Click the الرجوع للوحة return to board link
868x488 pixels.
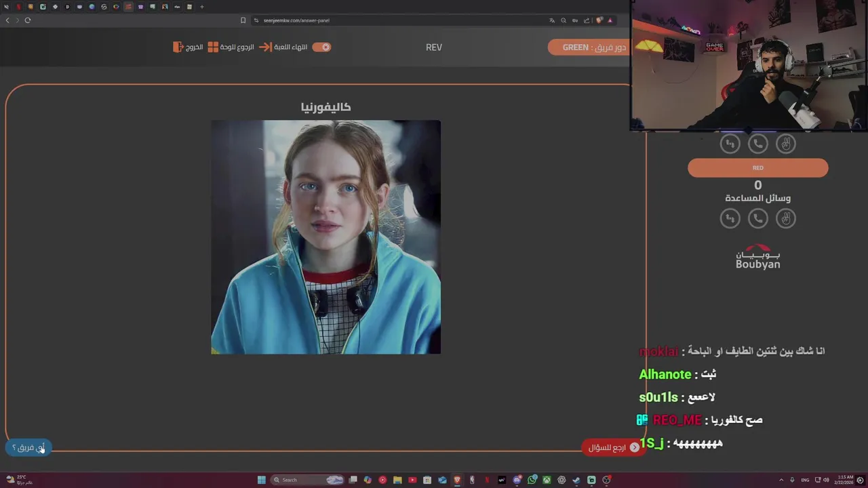click(237, 47)
